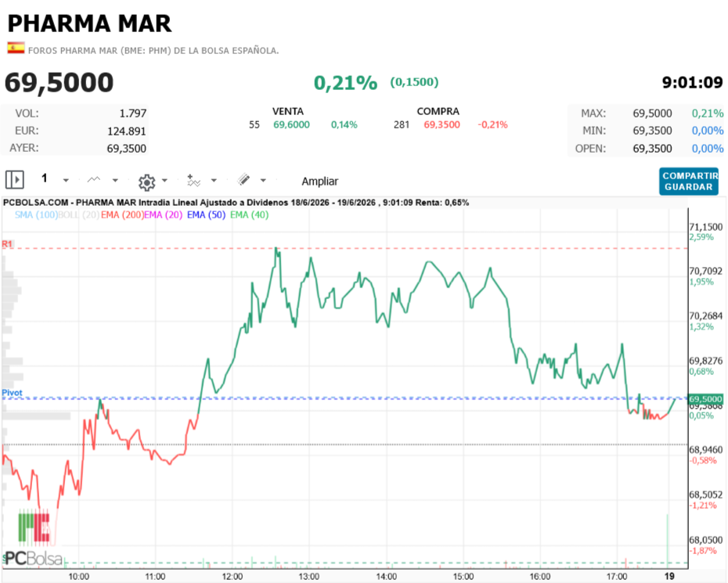Expand the settings gear dropdown arrow
This screenshot has width=728, height=583.
(164, 180)
